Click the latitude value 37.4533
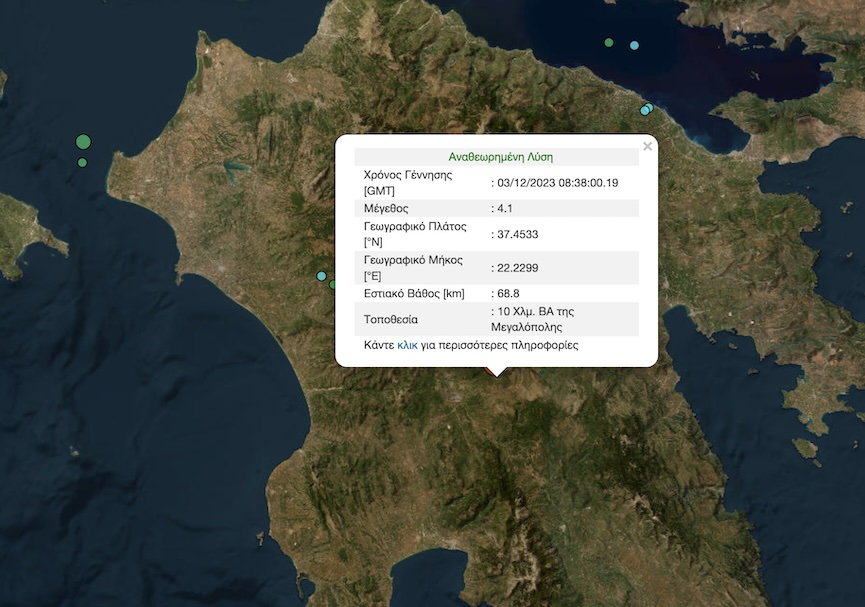The image size is (865, 607). coord(517,234)
